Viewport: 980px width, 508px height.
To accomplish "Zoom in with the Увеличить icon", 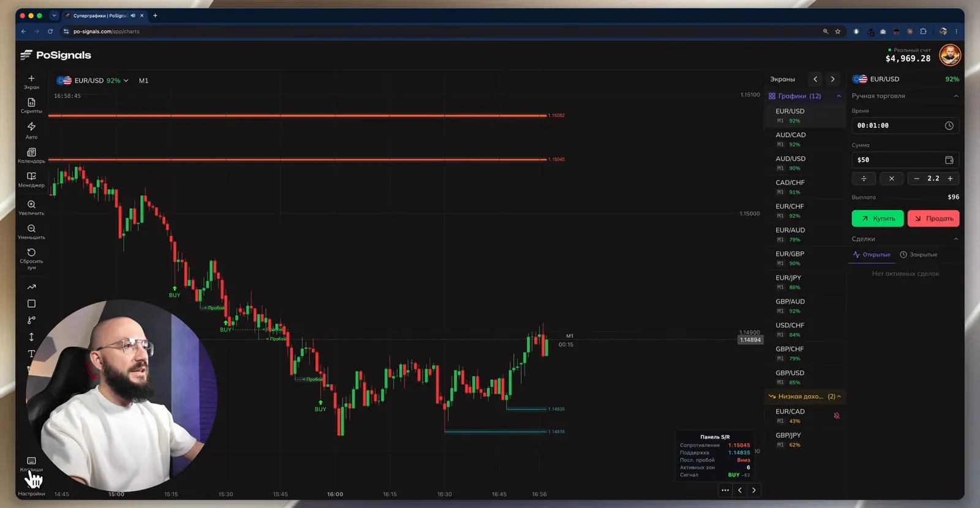I will click(x=31, y=207).
